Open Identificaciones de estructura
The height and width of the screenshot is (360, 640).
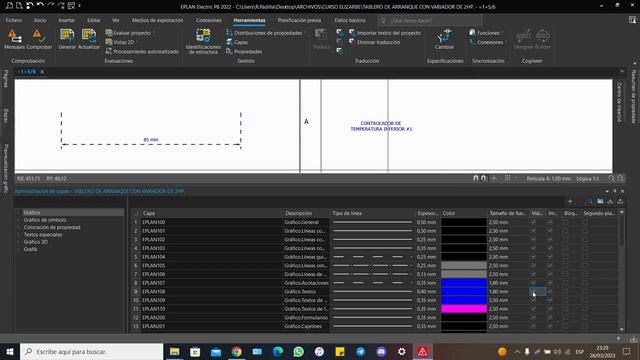[203, 41]
